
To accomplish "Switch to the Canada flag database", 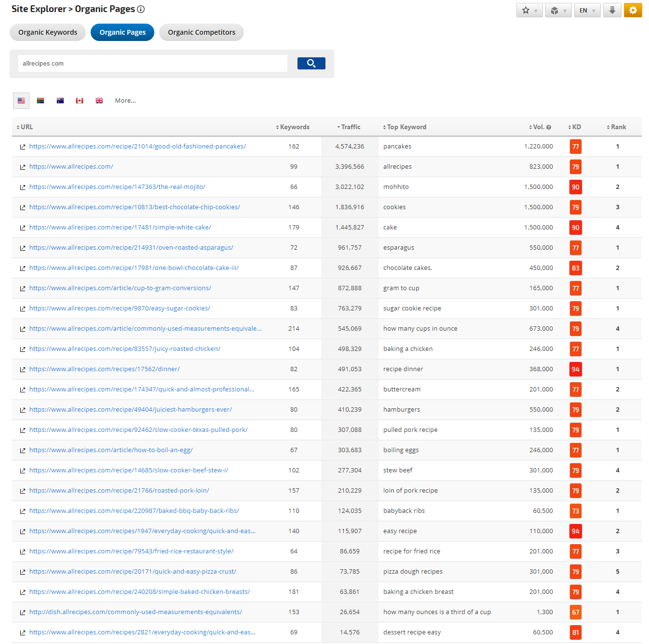I will [x=80, y=101].
